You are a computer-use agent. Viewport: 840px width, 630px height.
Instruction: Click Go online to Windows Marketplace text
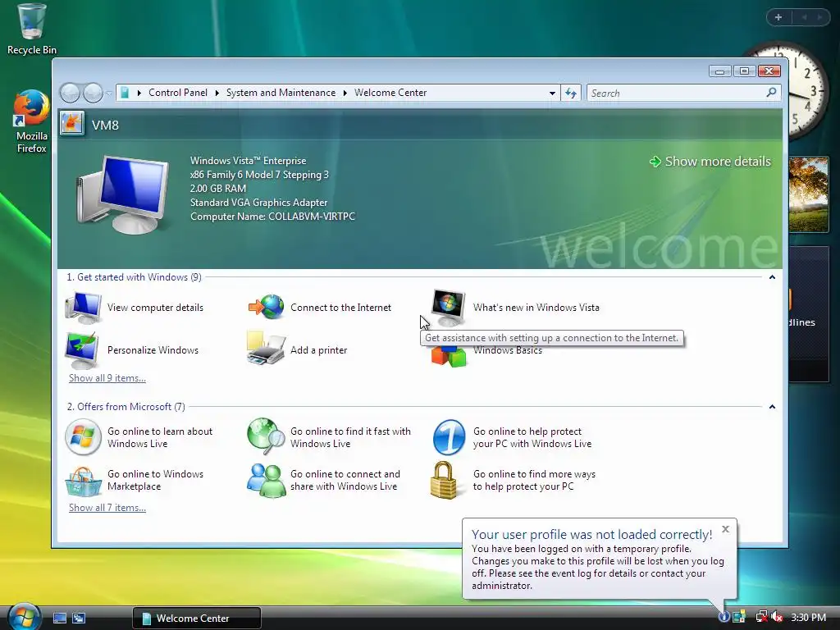155,480
